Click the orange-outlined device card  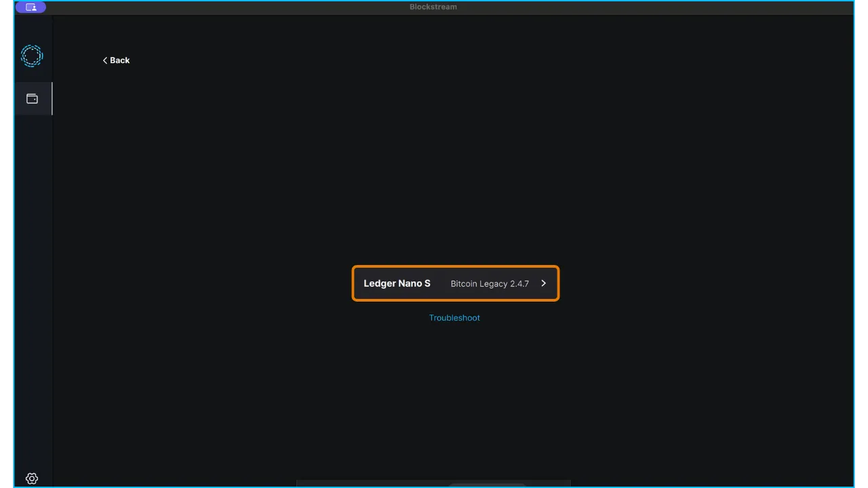[x=455, y=283]
